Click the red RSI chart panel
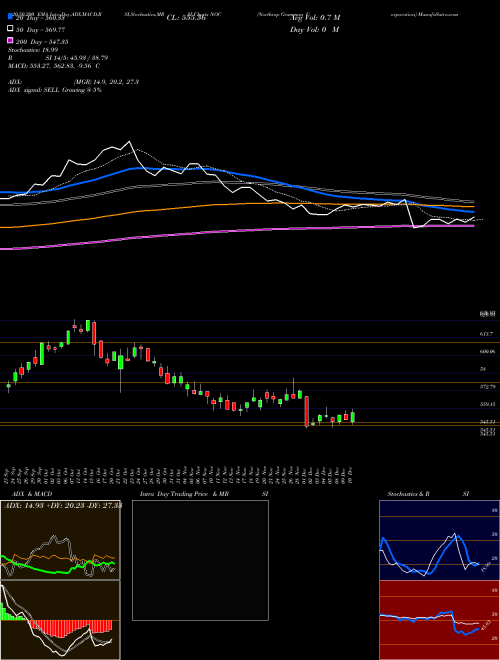500x660 pixels. coord(439,620)
